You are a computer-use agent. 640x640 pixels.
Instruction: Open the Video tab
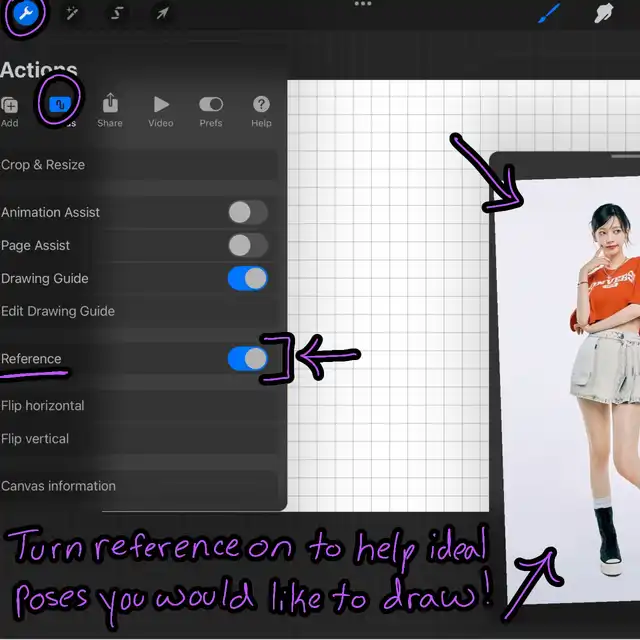[161, 109]
